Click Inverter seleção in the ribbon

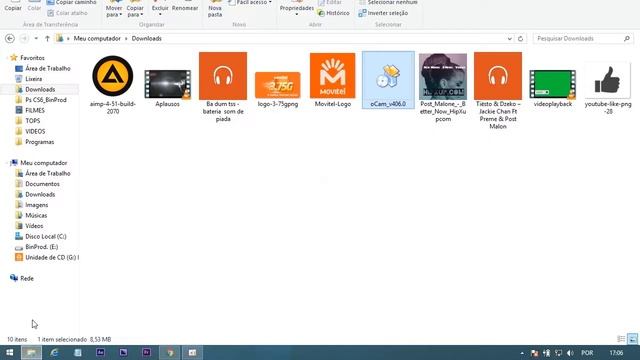383,13
